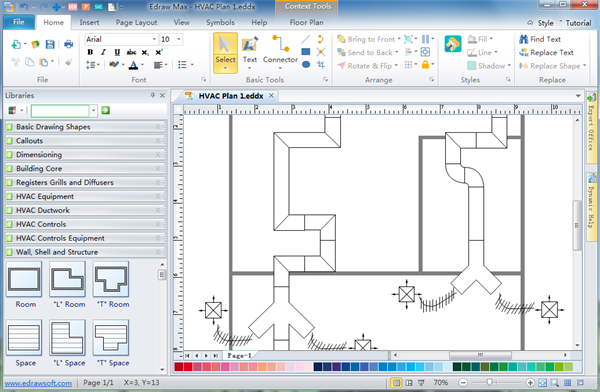
Task: Pin the Libraries panel
Action: [x=152, y=95]
